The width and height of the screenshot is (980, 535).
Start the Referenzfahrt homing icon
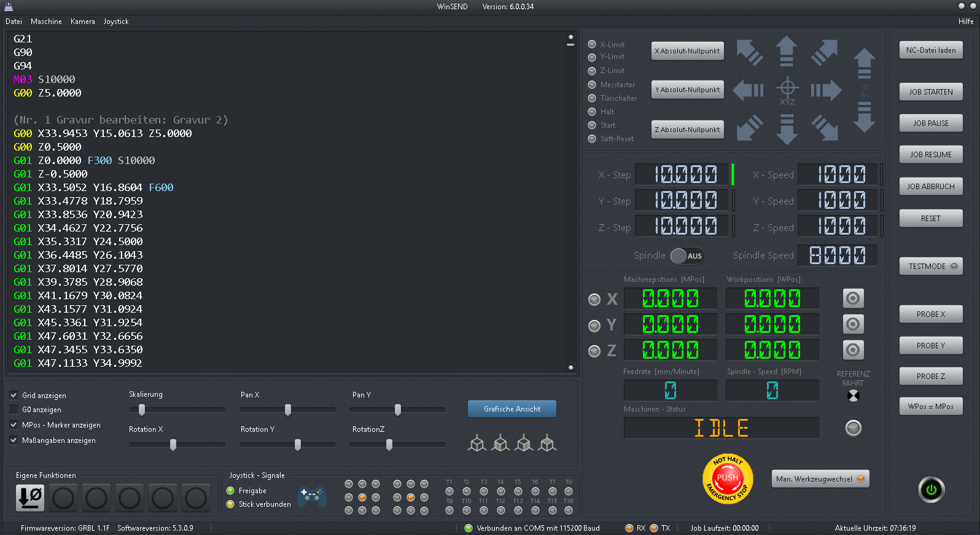853,396
